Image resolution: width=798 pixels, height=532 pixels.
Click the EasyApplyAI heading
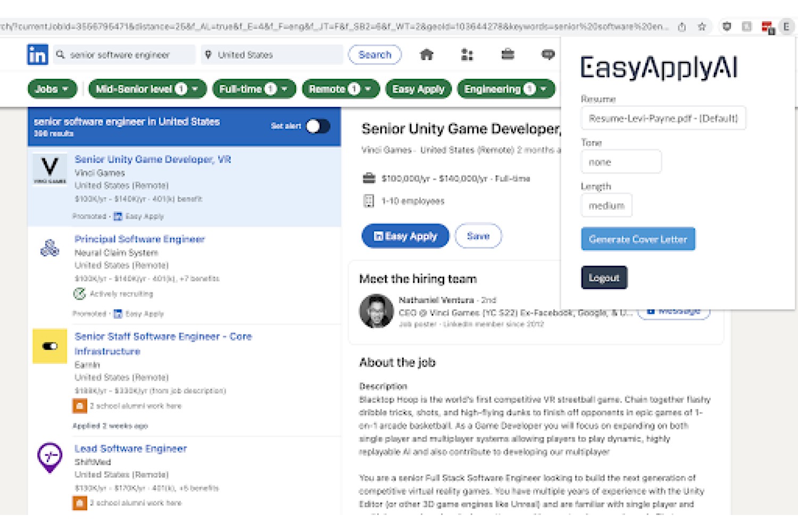(659, 68)
